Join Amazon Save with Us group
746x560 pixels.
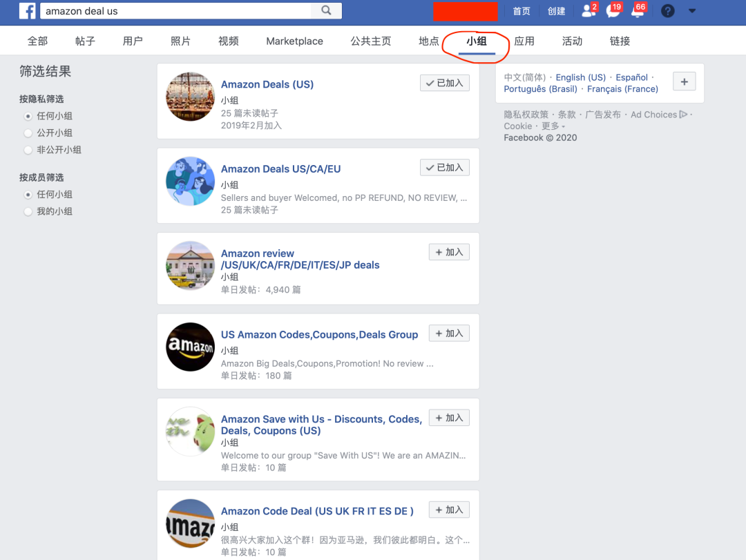click(x=449, y=418)
